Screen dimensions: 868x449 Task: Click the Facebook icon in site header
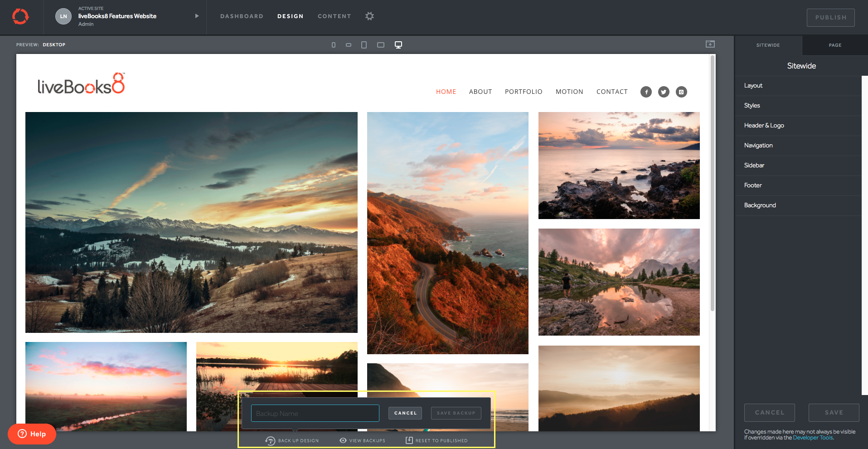(x=646, y=92)
